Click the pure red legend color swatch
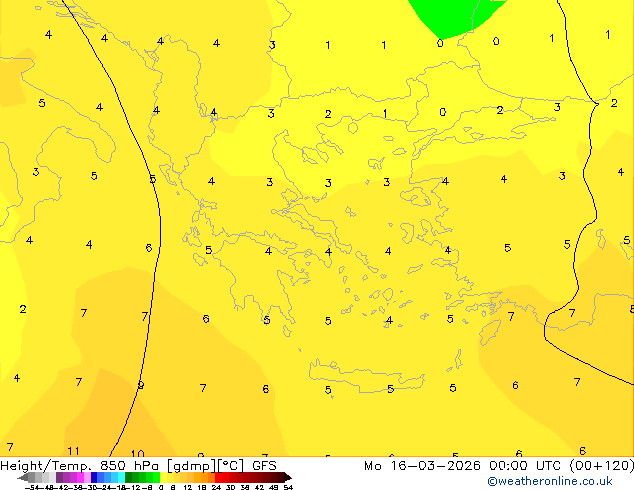The height and width of the screenshot is (490, 634). [x=219, y=477]
